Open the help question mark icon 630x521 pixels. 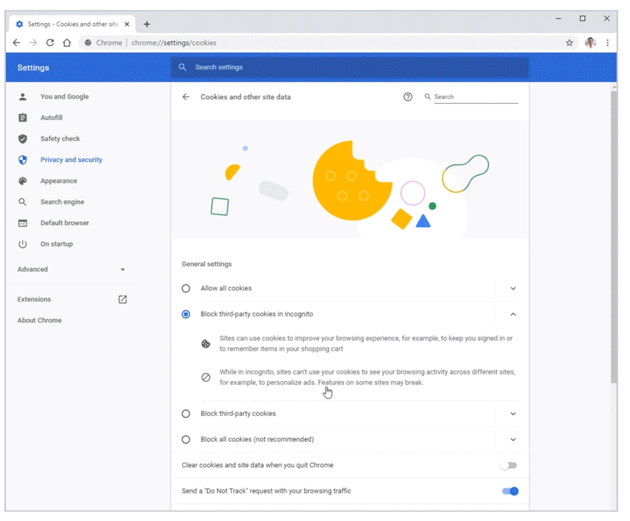tap(408, 97)
